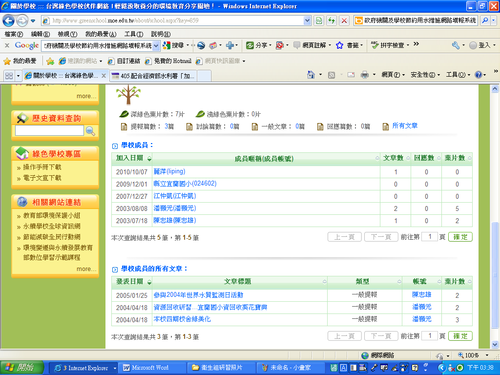Click the RSS feeds icon in command bar
This screenshot has width=500, height=375.
[331, 75]
